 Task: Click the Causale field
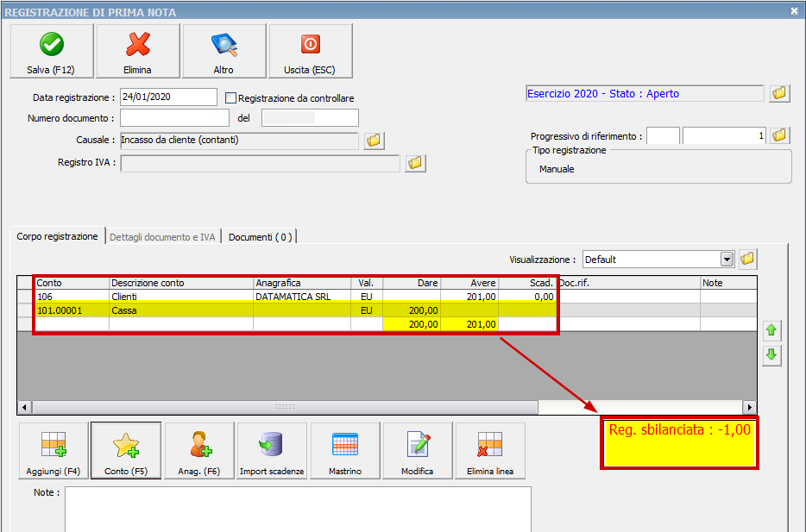(239, 141)
